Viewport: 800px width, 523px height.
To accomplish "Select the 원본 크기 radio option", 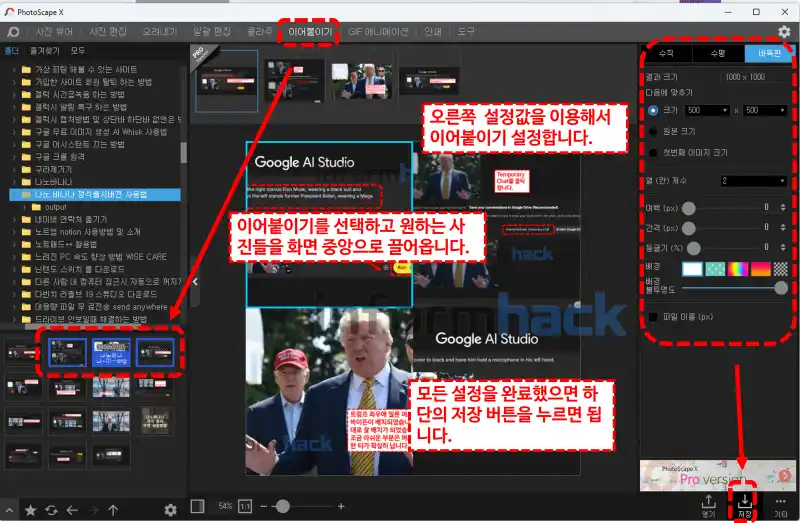I will coord(653,132).
